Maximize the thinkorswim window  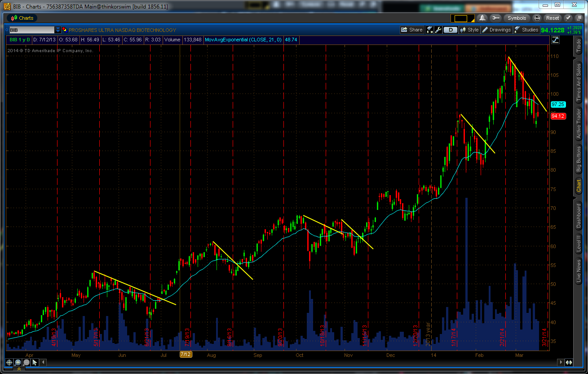tap(557, 4)
